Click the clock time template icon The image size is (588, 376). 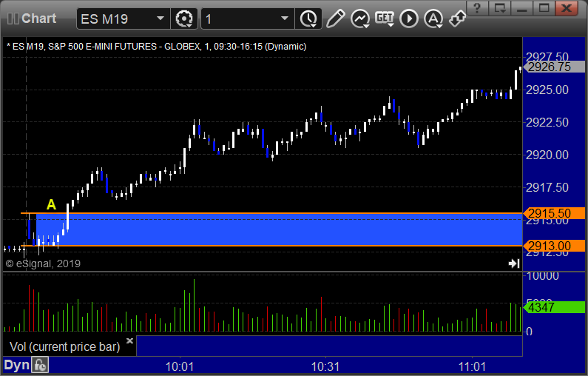pos(307,18)
